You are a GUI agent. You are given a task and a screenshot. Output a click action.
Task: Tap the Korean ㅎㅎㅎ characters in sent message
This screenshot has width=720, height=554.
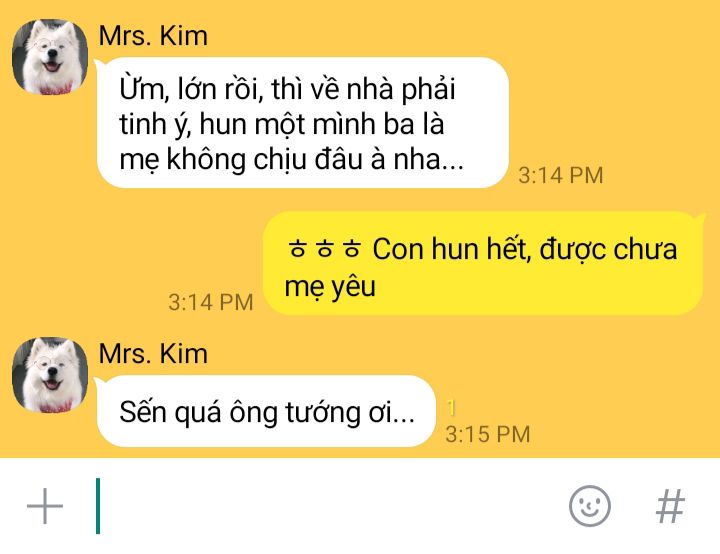[325, 249]
